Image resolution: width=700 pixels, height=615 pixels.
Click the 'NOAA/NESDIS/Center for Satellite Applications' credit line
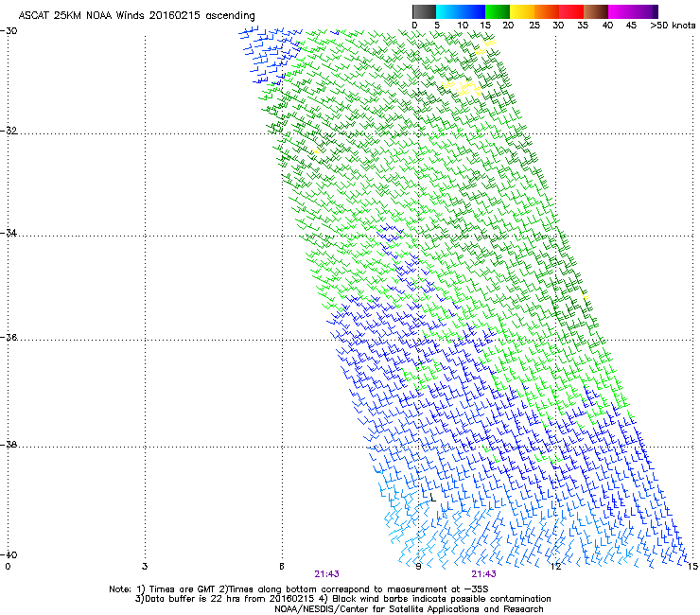point(409,609)
